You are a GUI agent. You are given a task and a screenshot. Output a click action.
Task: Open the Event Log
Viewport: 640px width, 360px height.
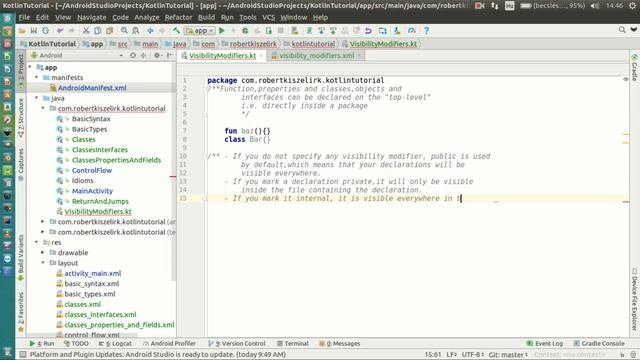544,344
